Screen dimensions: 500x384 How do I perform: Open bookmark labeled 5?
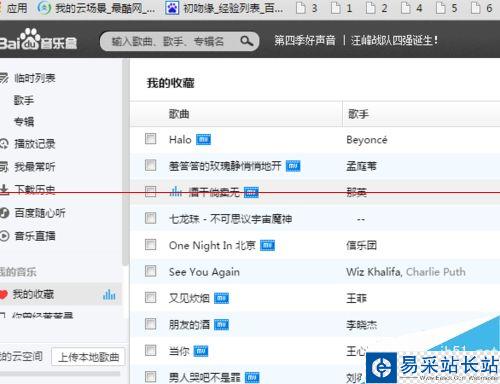(x=447, y=8)
